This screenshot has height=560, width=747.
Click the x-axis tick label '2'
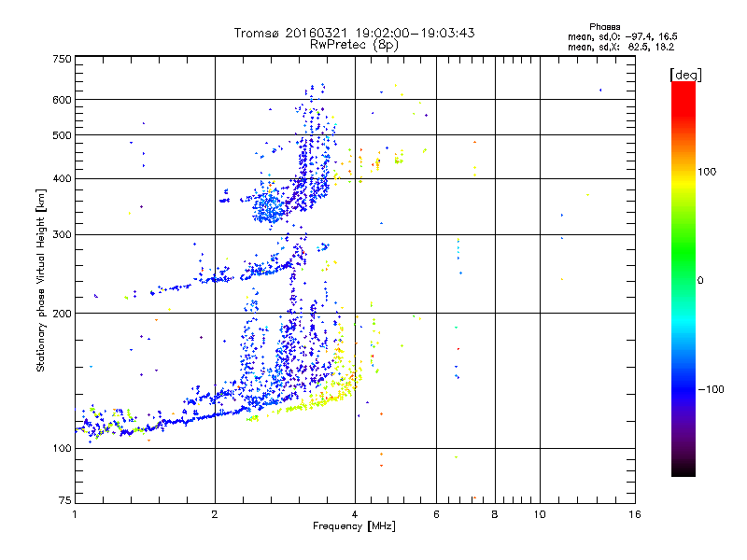215,514
